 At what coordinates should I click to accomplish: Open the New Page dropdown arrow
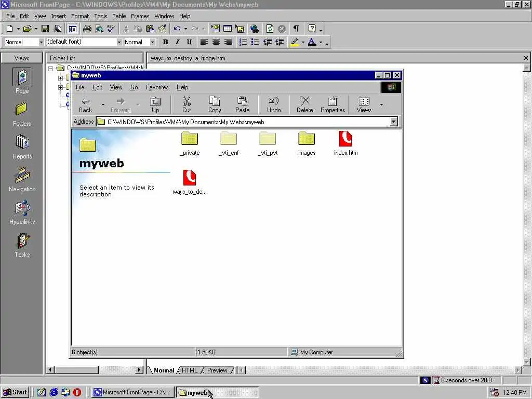click(18, 29)
